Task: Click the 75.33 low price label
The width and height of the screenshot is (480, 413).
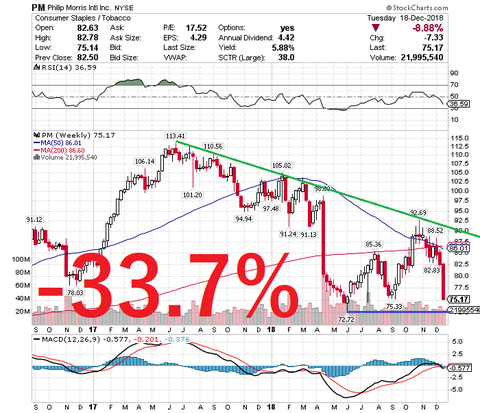Action: [x=394, y=306]
